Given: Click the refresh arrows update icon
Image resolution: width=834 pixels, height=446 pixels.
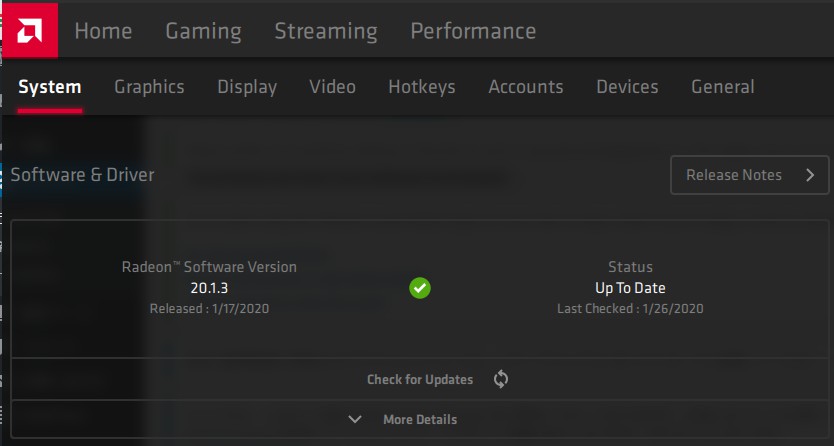Looking at the screenshot, I should click(x=501, y=379).
